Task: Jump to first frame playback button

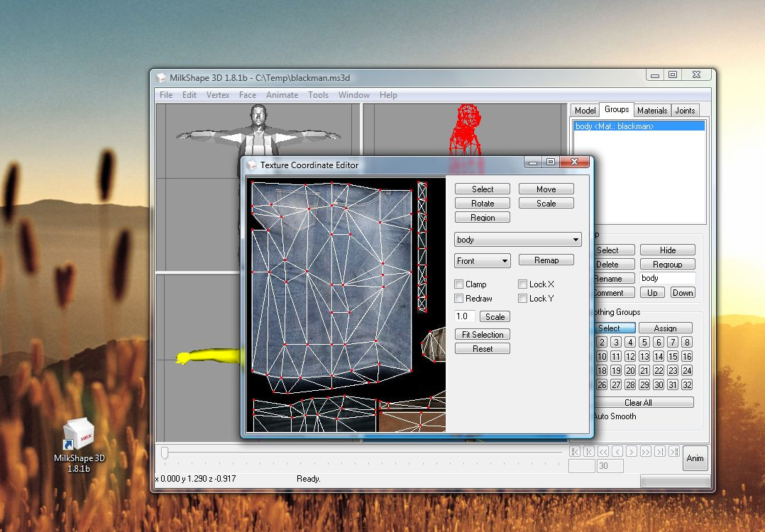Action: (x=575, y=452)
